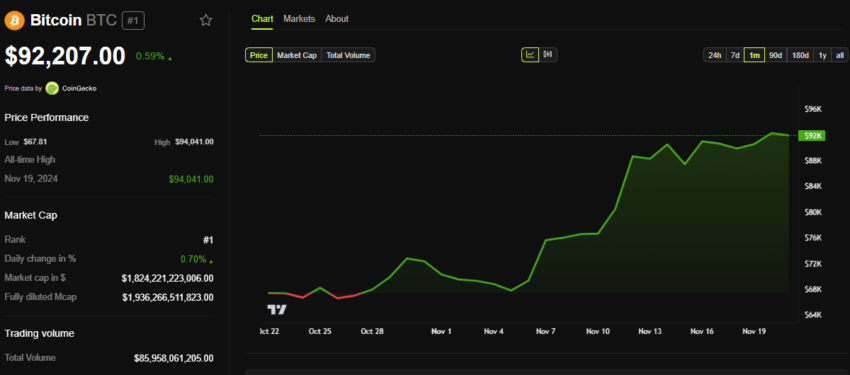Click the orange Bitcoin logo icon

(x=15, y=21)
